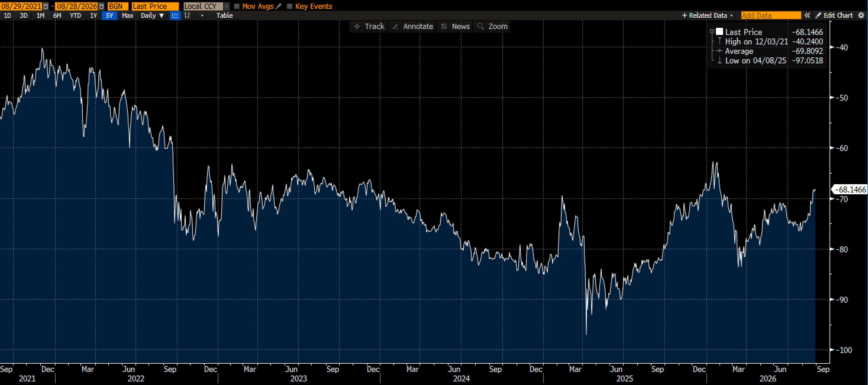Click the Average legend label
Screen dimensions: 868x385
pyautogui.click(x=739, y=51)
